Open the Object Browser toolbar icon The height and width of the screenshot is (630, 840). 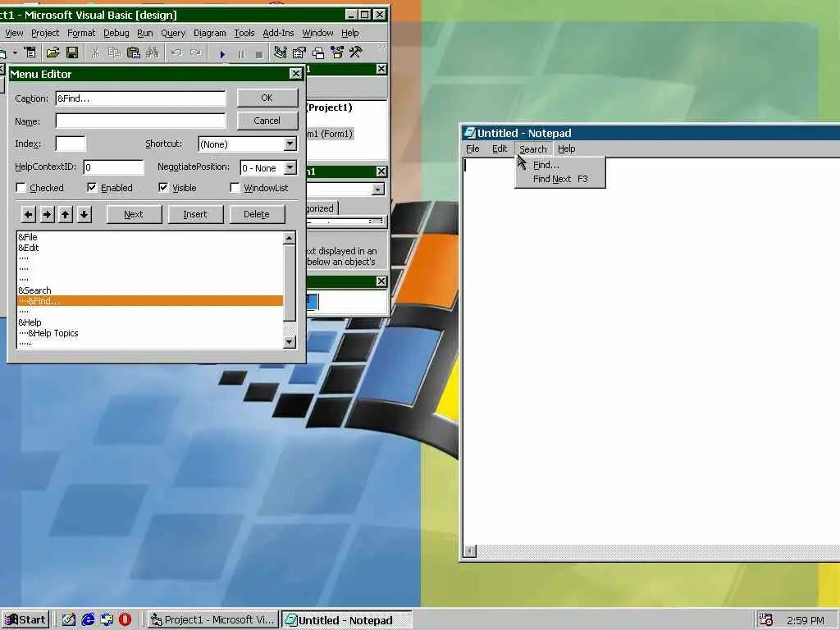click(337, 52)
